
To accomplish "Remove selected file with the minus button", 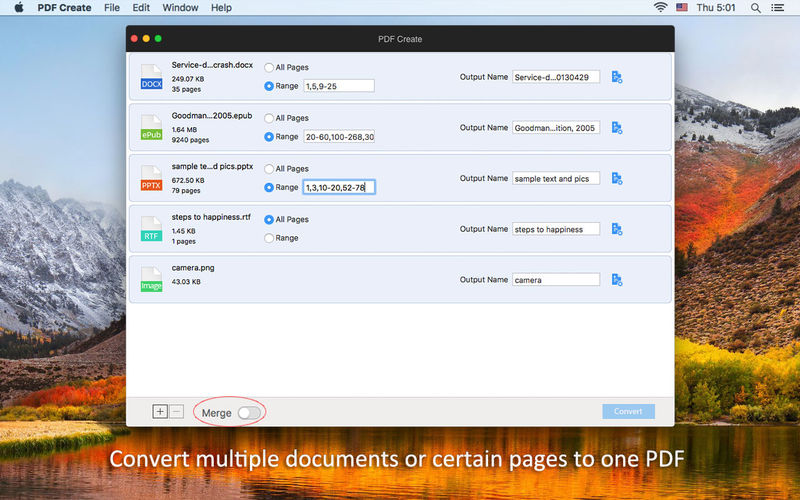I will 176,411.
